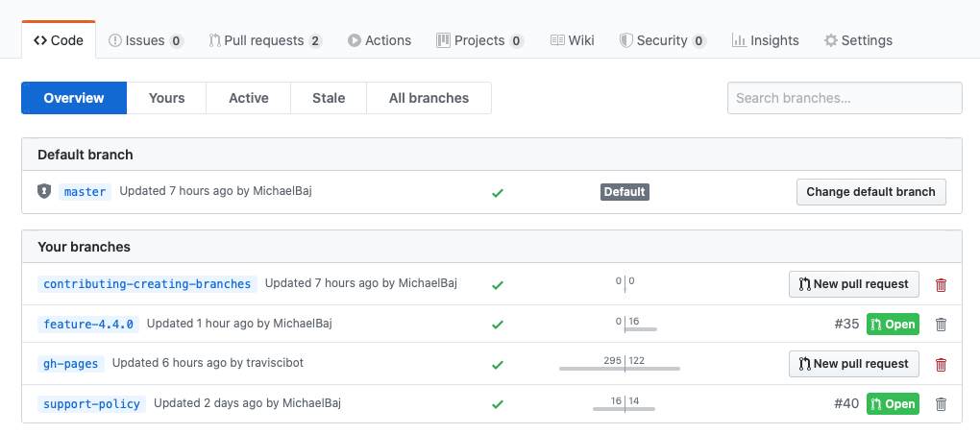The image size is (980, 434).
Task: Show the All branches view
Action: pyautogui.click(x=429, y=98)
